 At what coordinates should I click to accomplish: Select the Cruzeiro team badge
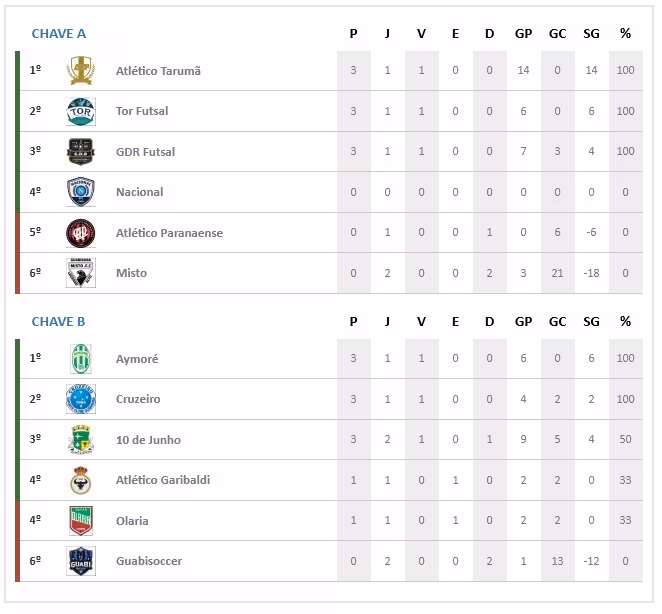(x=81, y=399)
